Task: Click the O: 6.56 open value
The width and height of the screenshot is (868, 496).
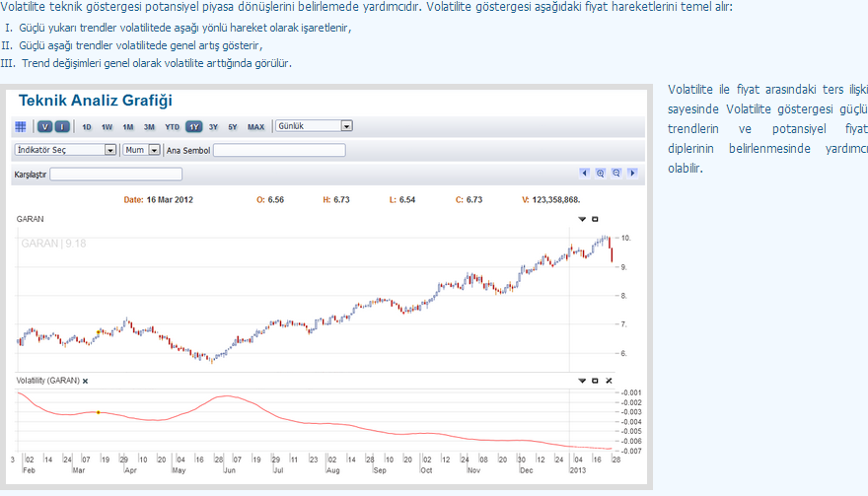Action: (x=270, y=200)
